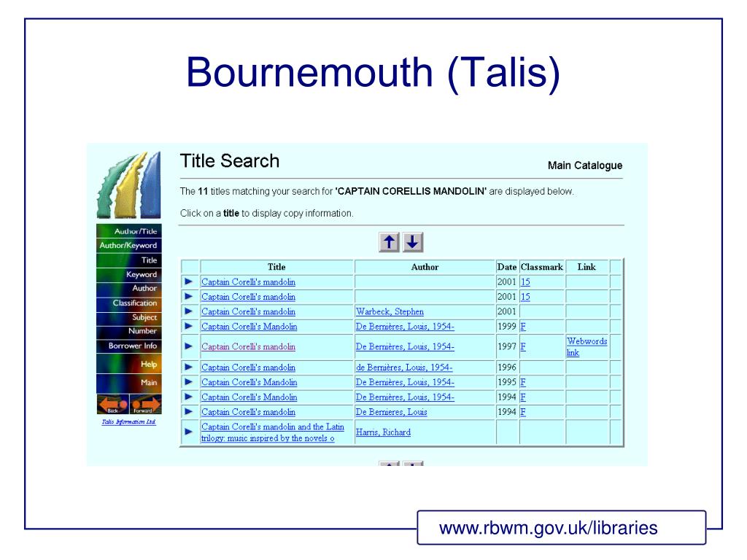
Task: Open the Warbeck, Stephen author link
Action: point(390,311)
